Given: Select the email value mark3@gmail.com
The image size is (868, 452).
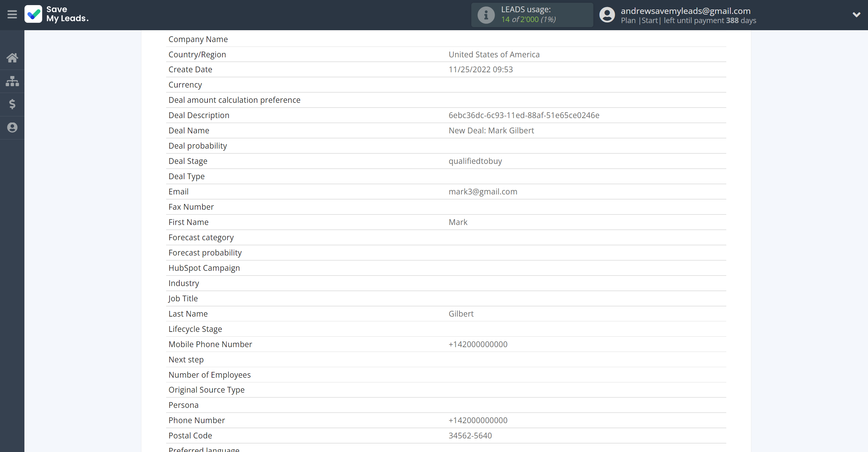Looking at the screenshot, I should coord(483,192).
